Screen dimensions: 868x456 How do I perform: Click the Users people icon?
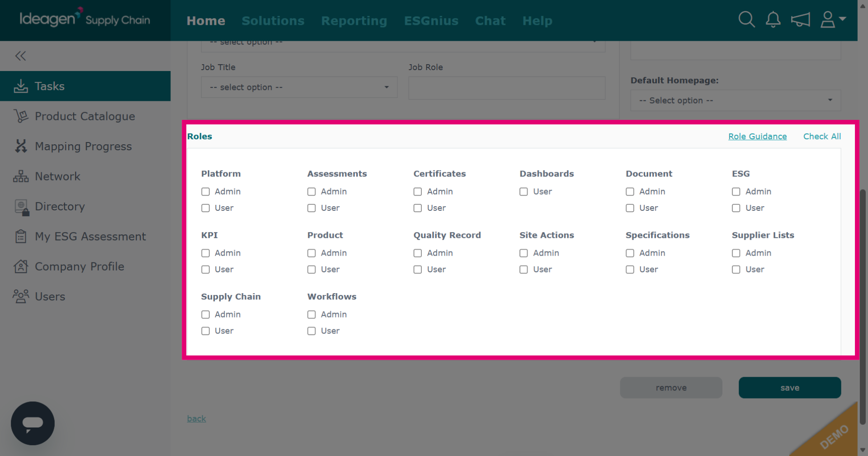[21, 296]
